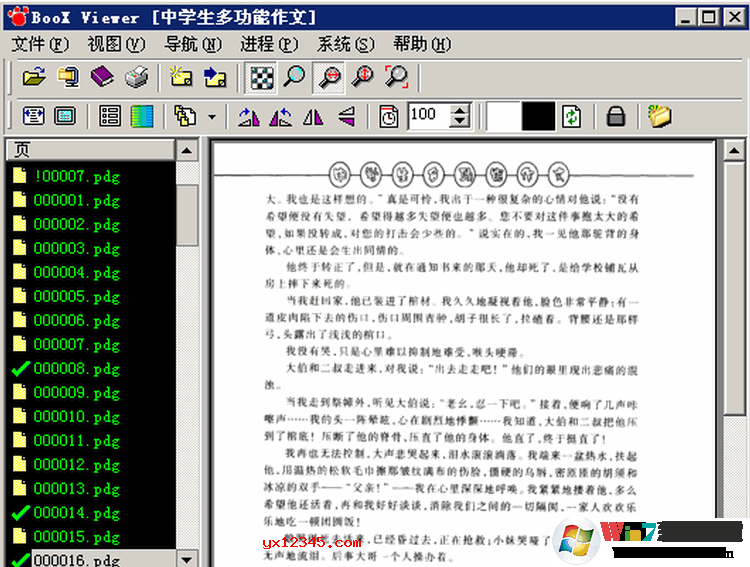The height and width of the screenshot is (567, 750).
Task: Click page list scrollbar down arrow
Action: tap(187, 558)
